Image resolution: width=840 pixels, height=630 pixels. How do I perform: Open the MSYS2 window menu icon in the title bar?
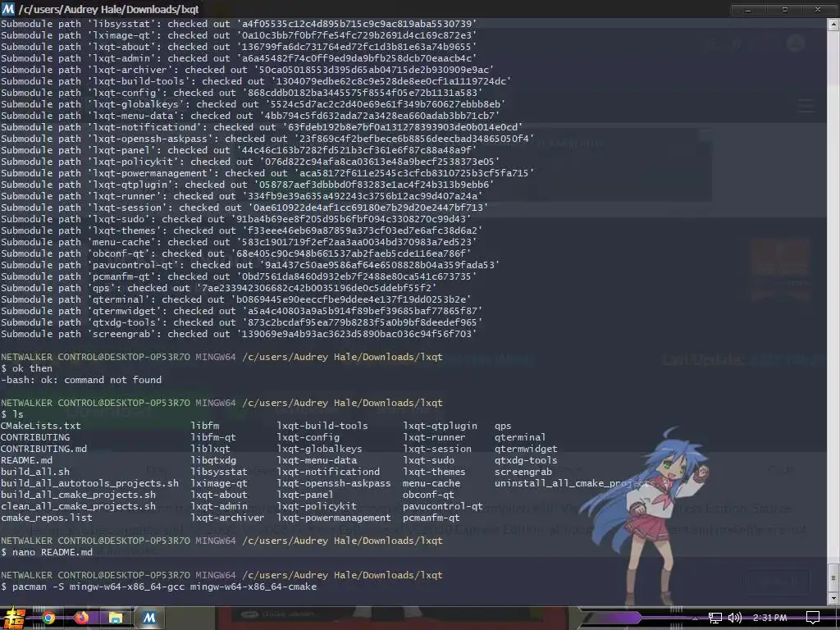coord(8,9)
